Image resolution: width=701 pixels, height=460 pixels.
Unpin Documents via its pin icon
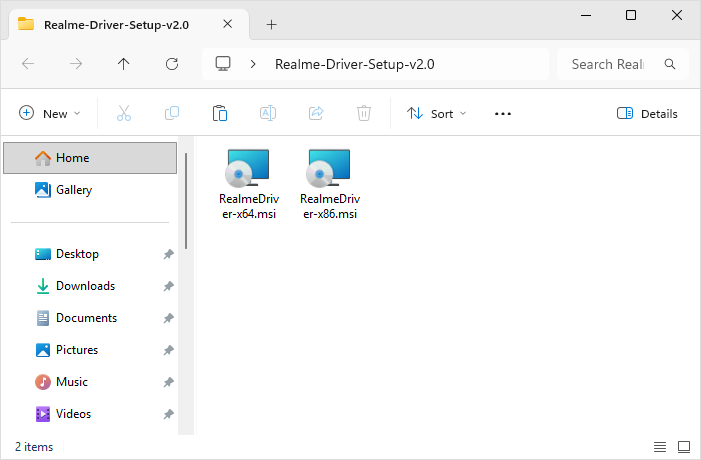(168, 318)
